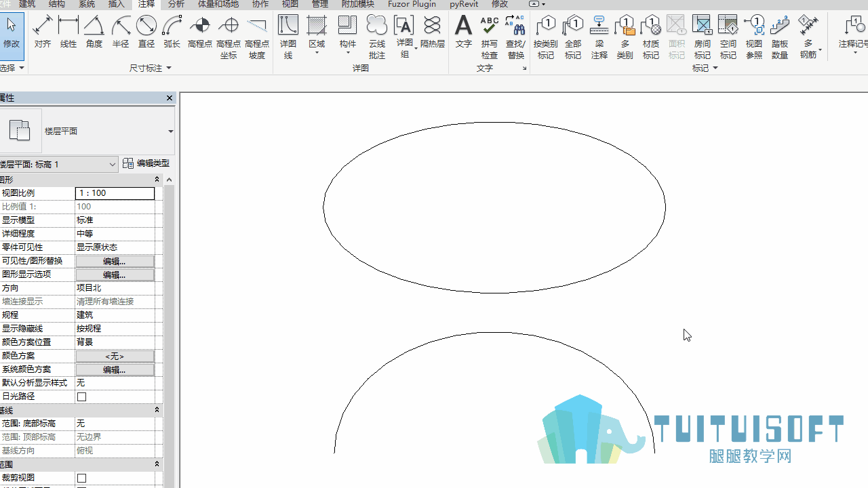Open the 楼层平面: 标高 1 instance dropdown

pos(59,164)
